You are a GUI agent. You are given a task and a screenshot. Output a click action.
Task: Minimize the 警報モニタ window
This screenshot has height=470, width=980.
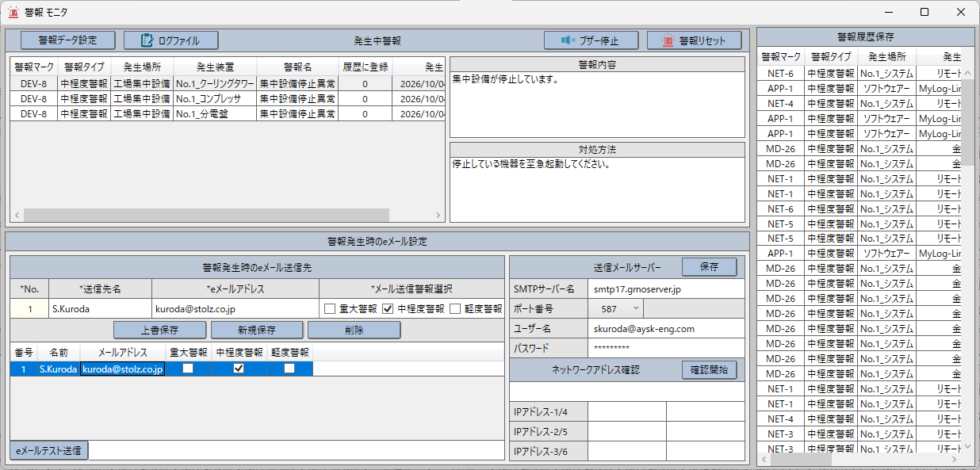click(888, 12)
